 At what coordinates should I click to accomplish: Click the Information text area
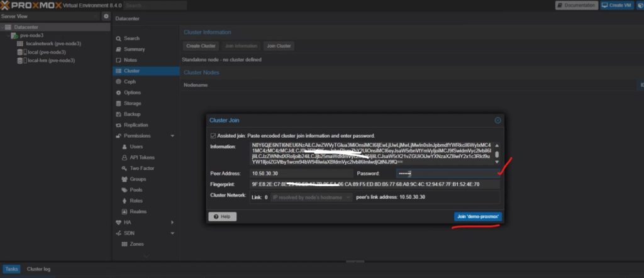372,153
